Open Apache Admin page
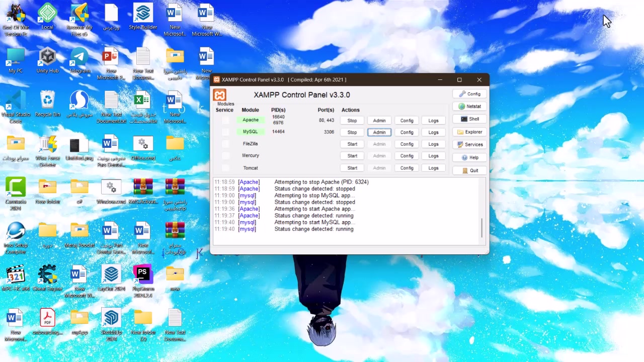 point(379,121)
